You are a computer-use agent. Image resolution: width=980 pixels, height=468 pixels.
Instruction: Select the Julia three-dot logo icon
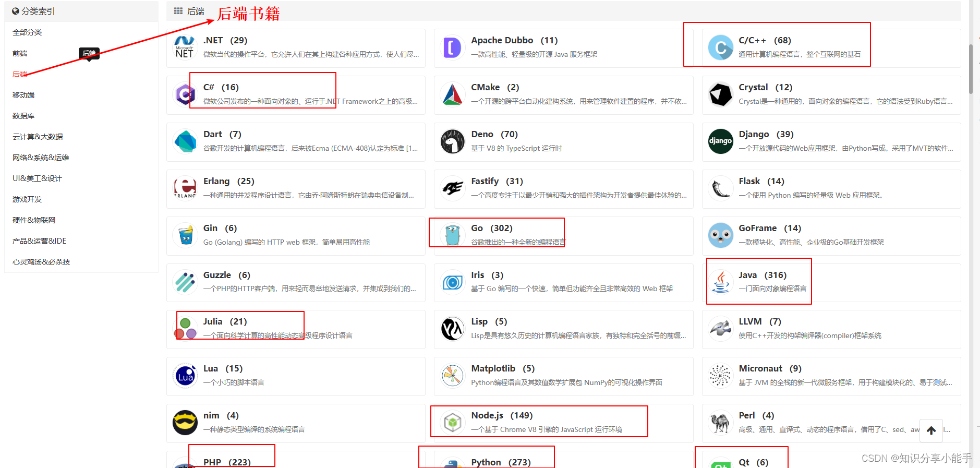click(185, 329)
